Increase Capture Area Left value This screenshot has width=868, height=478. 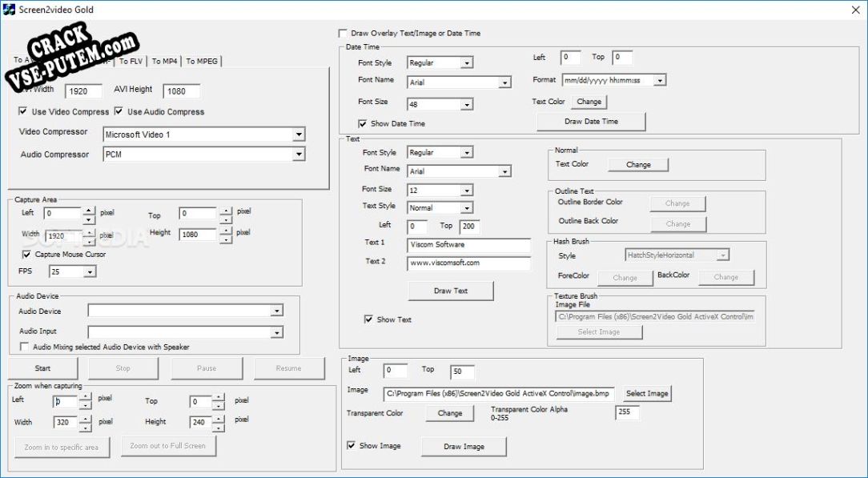coord(89,211)
